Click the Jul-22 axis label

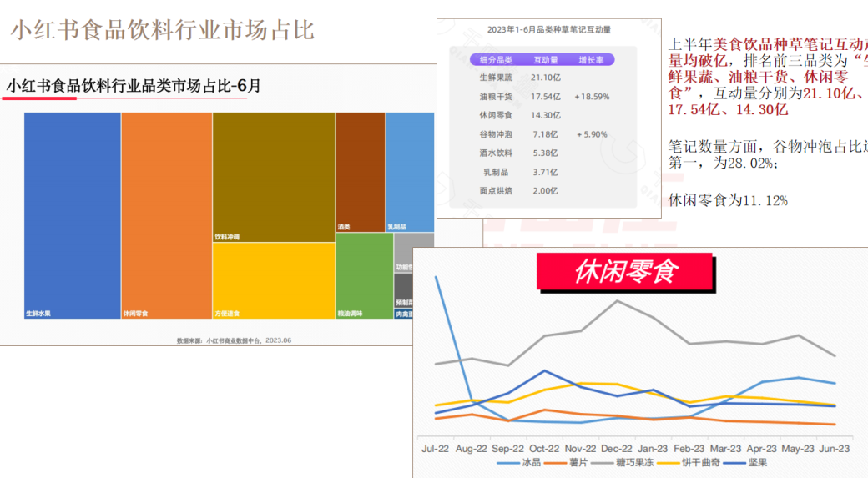click(435, 449)
